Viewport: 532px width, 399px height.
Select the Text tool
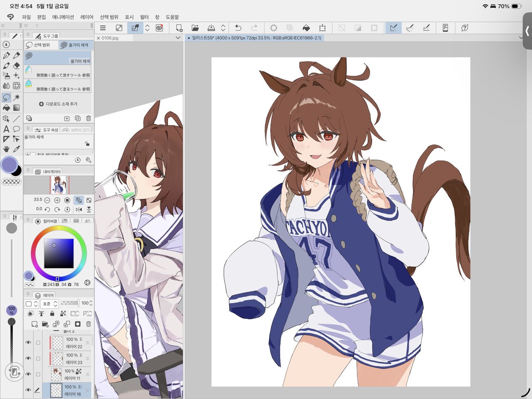pyautogui.click(x=6, y=129)
